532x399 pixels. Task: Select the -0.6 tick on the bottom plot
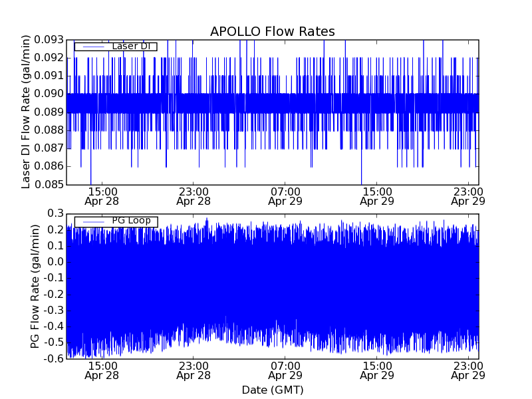(53, 359)
